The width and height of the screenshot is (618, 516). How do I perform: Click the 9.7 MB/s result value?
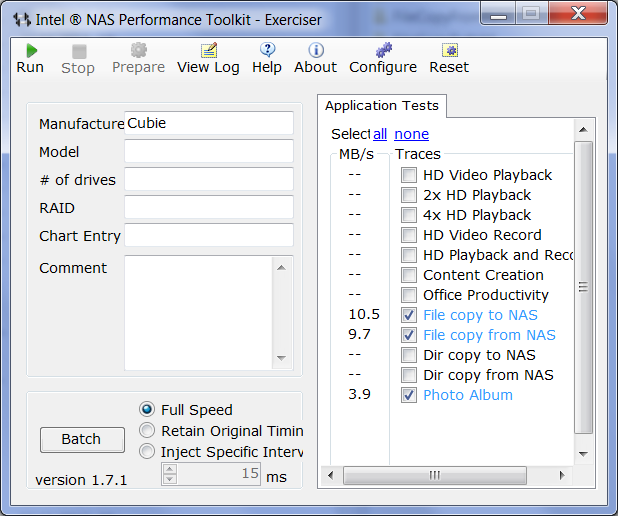pos(359,334)
